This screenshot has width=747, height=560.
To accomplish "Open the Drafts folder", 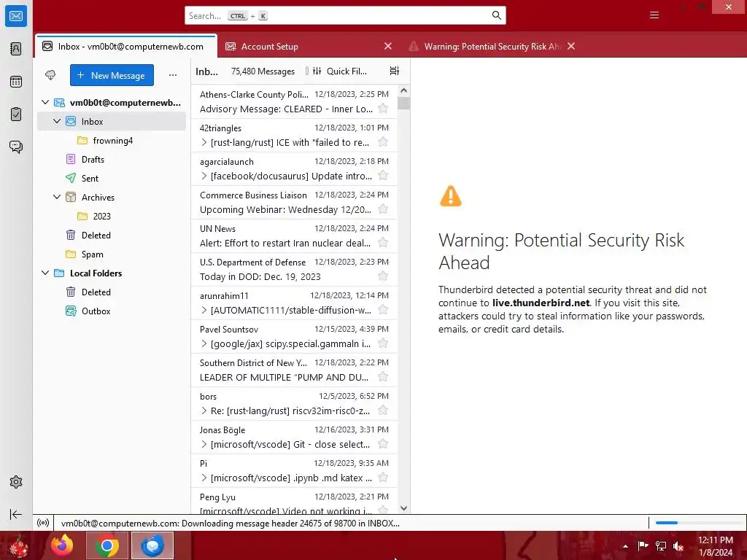I will pos(112,160).
